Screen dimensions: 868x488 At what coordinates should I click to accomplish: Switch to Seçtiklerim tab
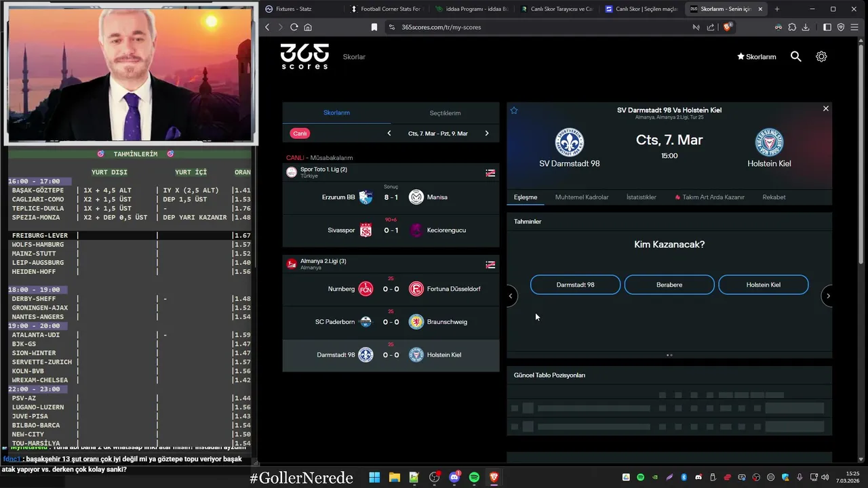[x=445, y=113]
